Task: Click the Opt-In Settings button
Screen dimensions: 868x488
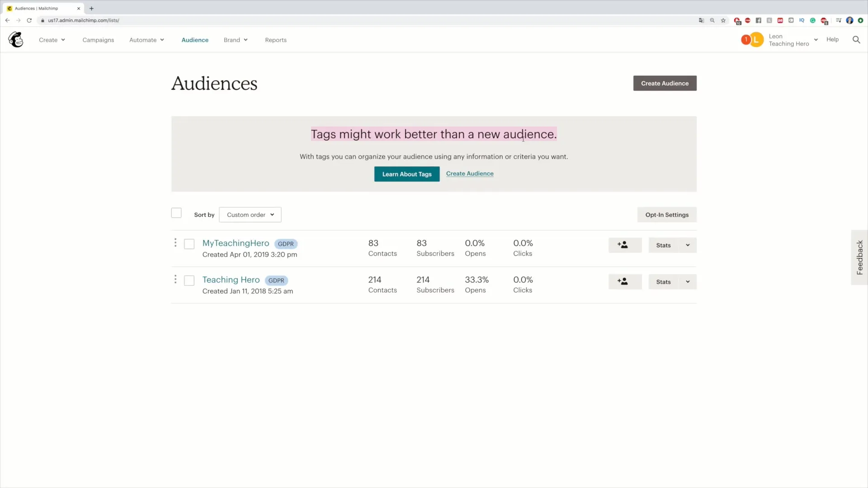Action: (x=666, y=215)
